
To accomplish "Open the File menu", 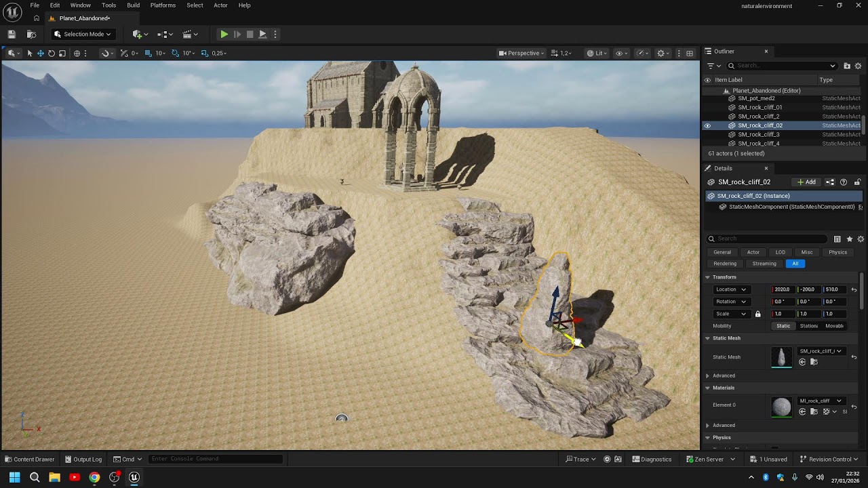I will (x=35, y=5).
